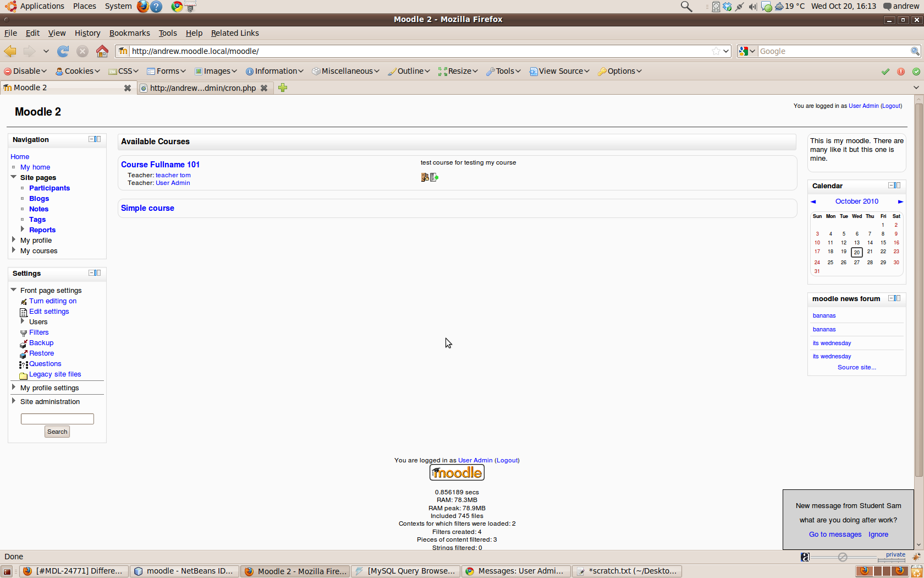Bookmark page with the star icon
The width and height of the screenshot is (924, 578).
[716, 51]
